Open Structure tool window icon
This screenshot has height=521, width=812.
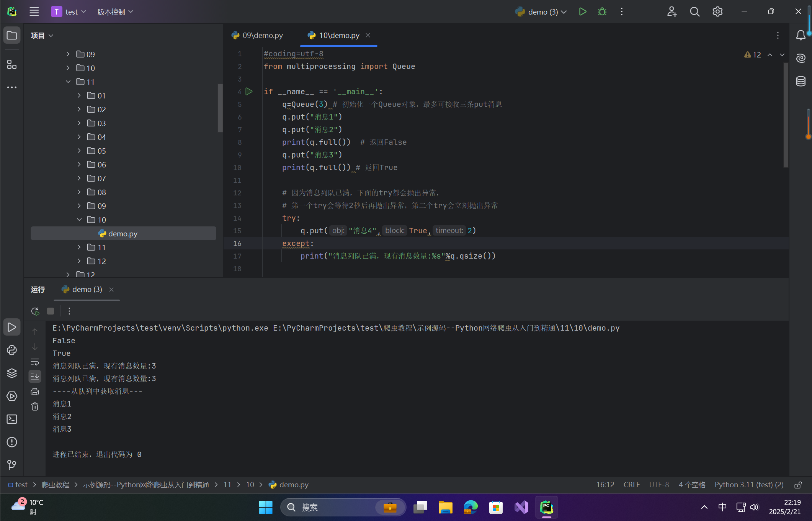[x=12, y=65]
